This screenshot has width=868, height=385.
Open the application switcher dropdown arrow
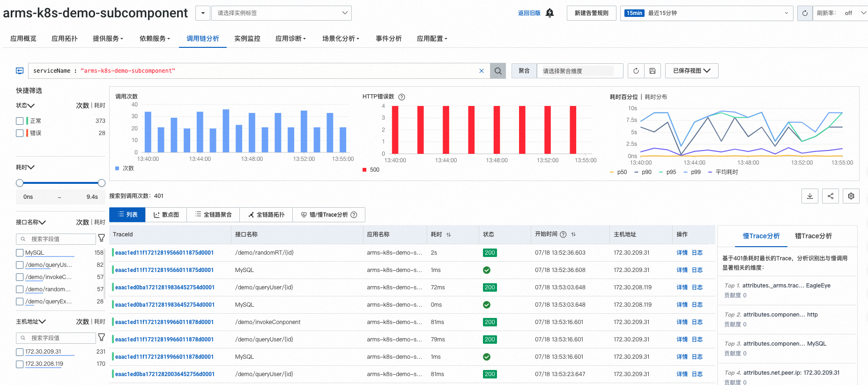click(203, 13)
